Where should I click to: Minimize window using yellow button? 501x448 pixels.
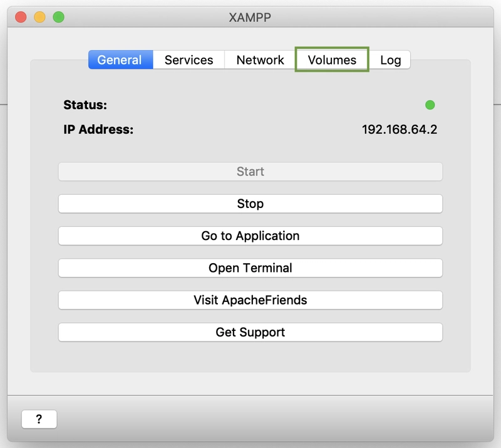(39, 17)
